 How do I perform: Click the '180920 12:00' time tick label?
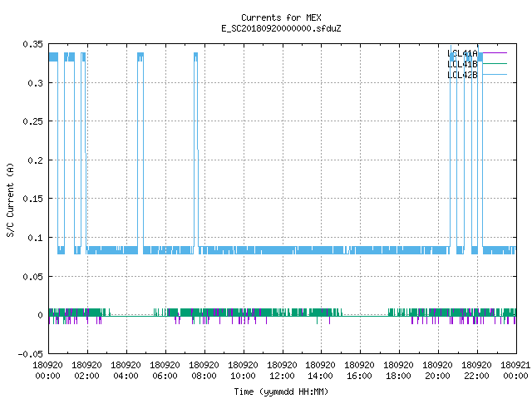tap(282, 371)
